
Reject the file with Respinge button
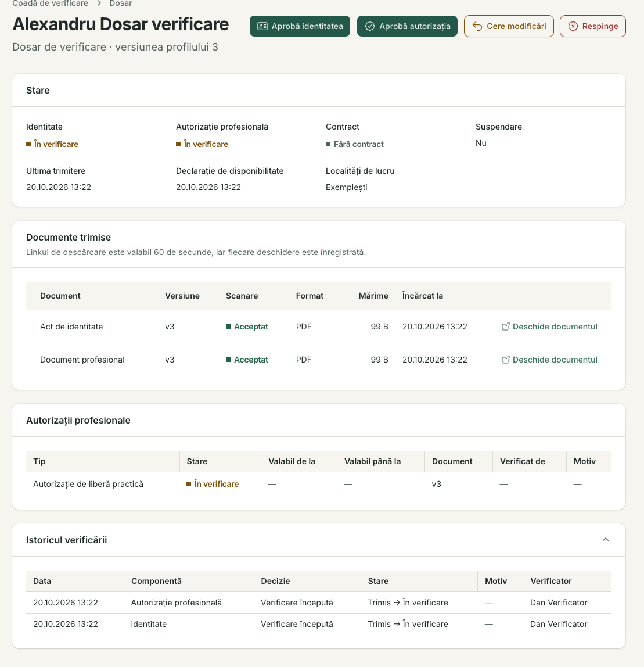click(x=592, y=26)
